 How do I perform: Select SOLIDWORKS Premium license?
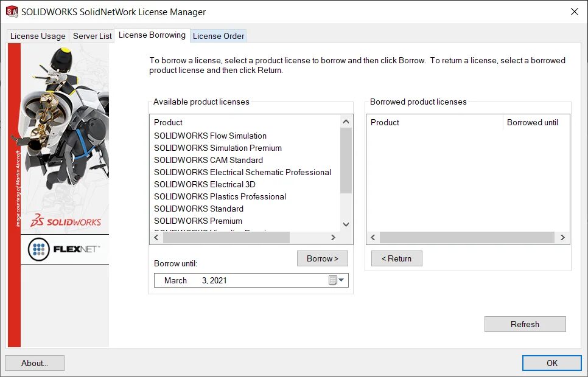tap(198, 221)
